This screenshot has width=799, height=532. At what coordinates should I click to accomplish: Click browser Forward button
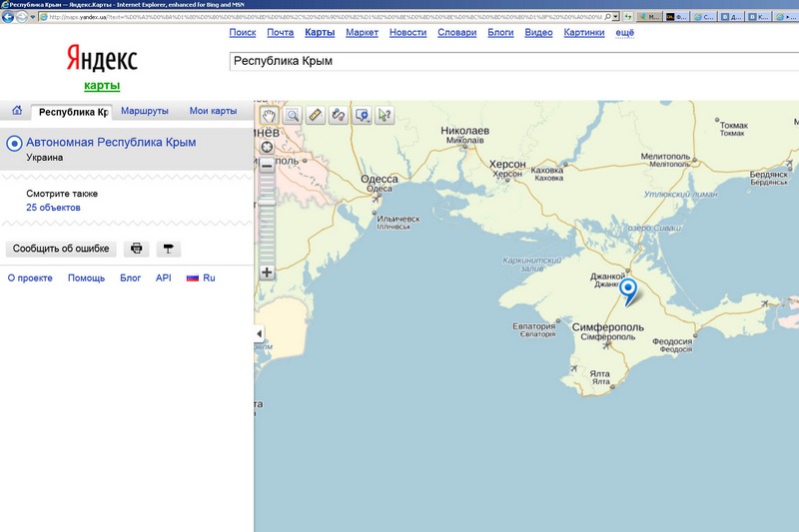(21, 17)
